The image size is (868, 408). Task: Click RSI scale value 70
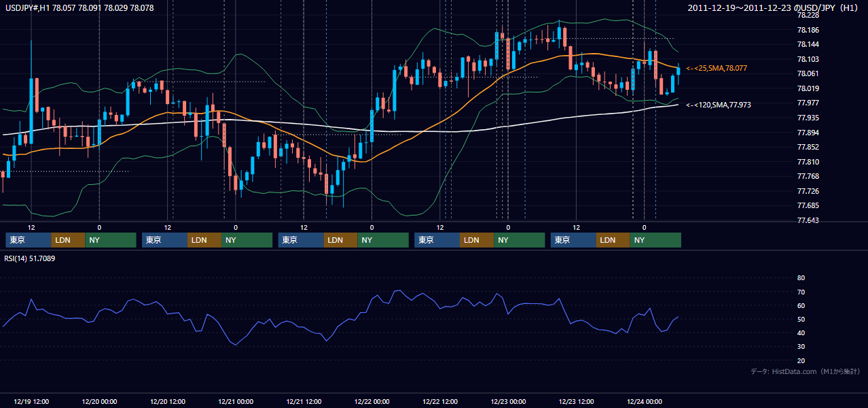(801, 292)
